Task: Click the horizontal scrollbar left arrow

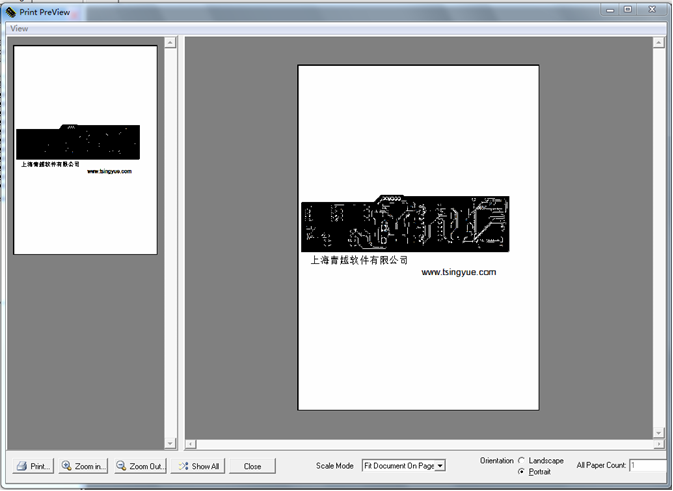Action: tap(191, 444)
